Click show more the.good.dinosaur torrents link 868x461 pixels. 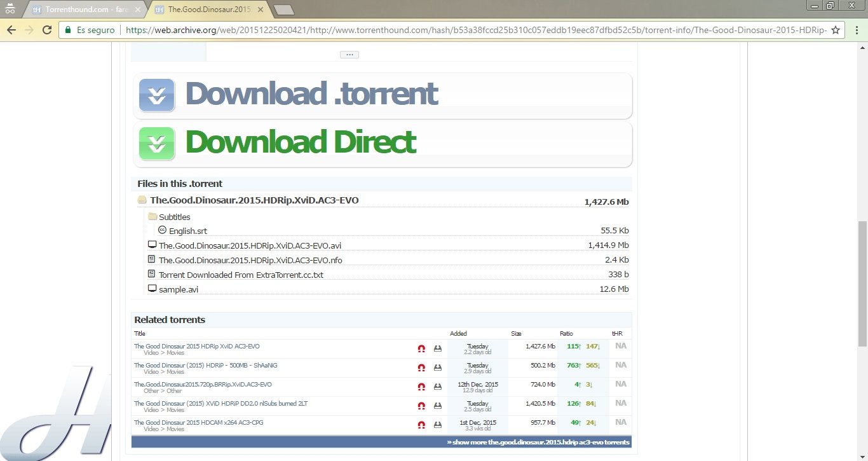(x=538, y=442)
